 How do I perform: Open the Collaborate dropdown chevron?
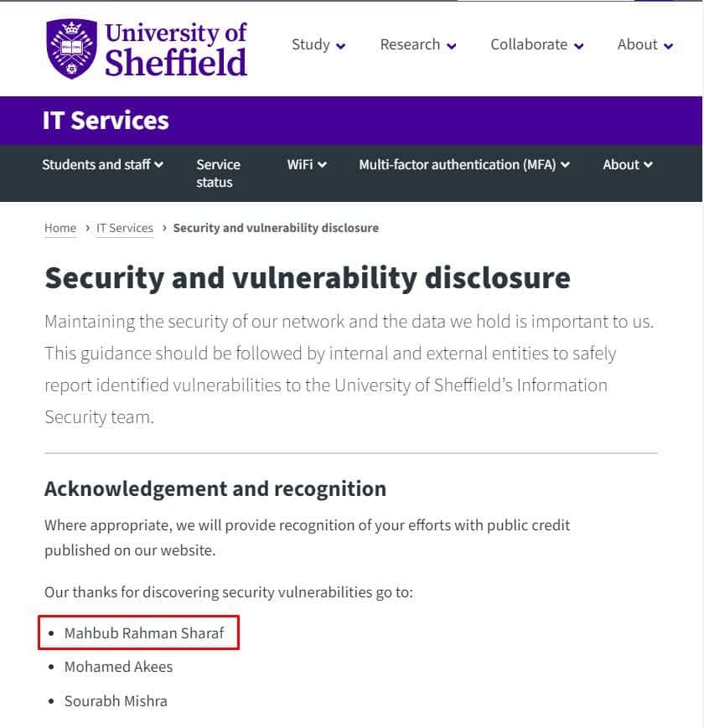pos(579,47)
